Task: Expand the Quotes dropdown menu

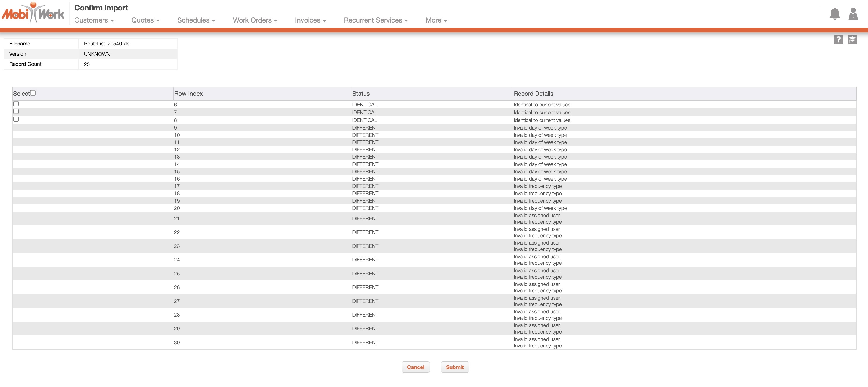Action: [x=145, y=20]
